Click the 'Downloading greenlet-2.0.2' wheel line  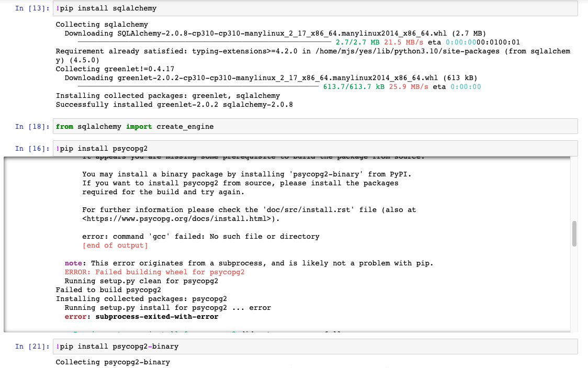(271, 78)
